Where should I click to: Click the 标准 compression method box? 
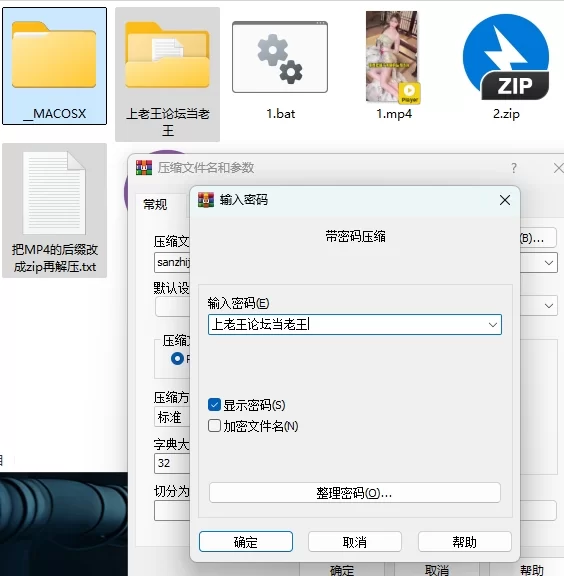(x=172, y=417)
